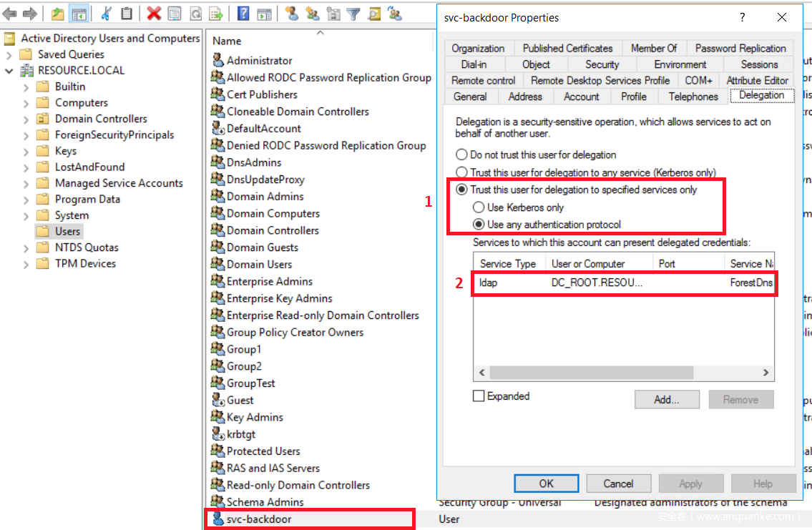Screen dimensions: 812x530
Task: Click the Administrator user icon
Action: 218,60
